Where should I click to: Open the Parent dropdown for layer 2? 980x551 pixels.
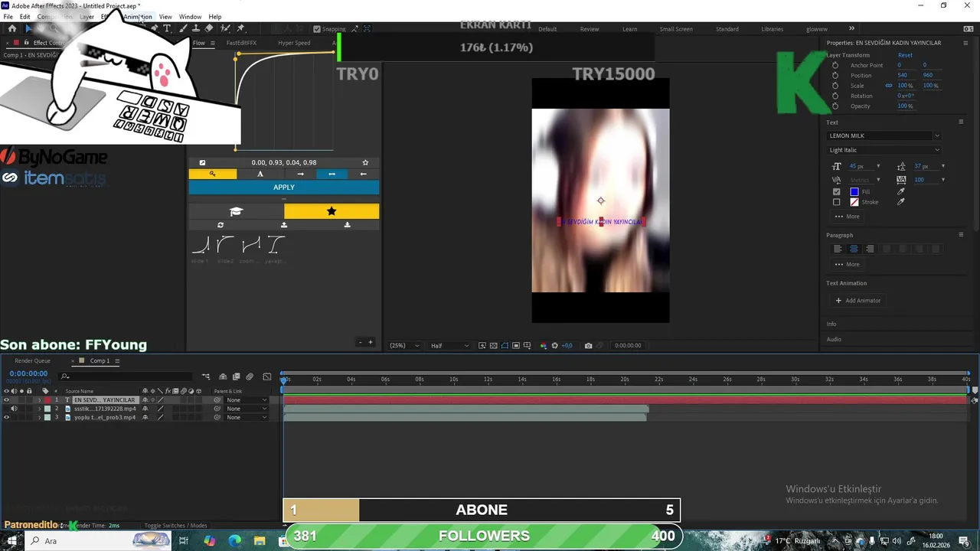tap(247, 409)
